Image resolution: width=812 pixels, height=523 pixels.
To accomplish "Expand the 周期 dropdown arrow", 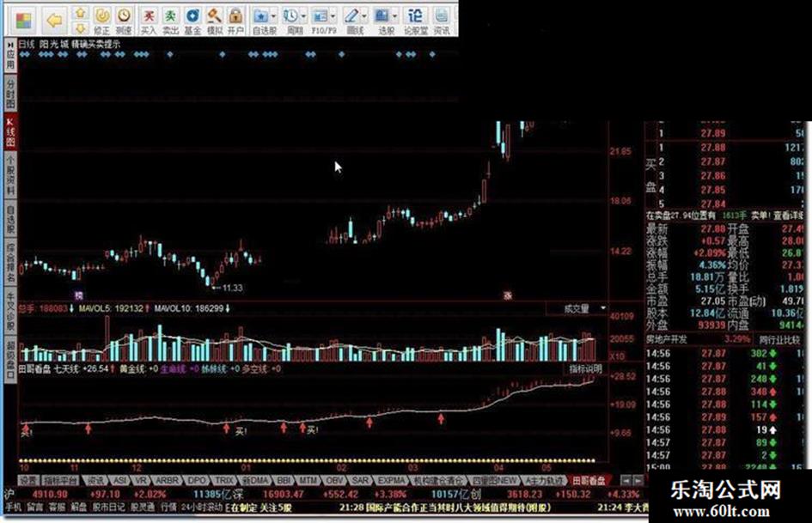I will click(x=303, y=16).
